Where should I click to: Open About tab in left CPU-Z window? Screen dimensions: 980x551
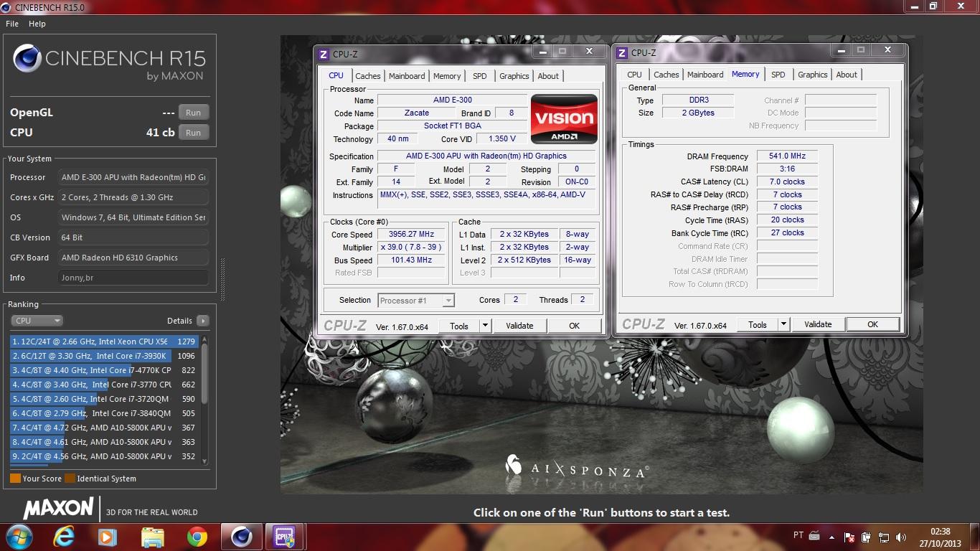coord(548,76)
